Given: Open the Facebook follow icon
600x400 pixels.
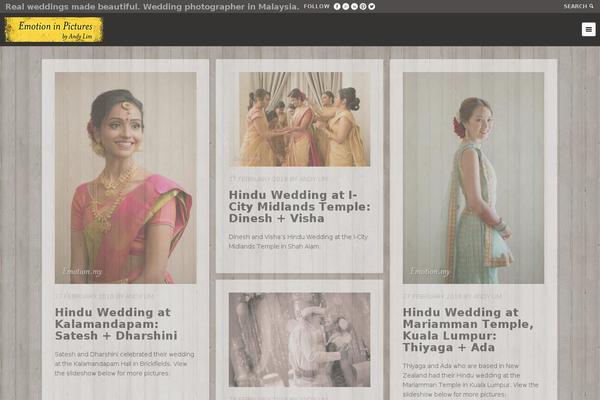Looking at the screenshot, I should pos(337,7).
